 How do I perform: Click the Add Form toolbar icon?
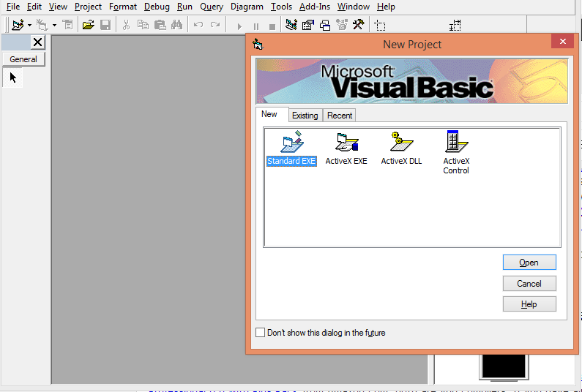click(42, 25)
